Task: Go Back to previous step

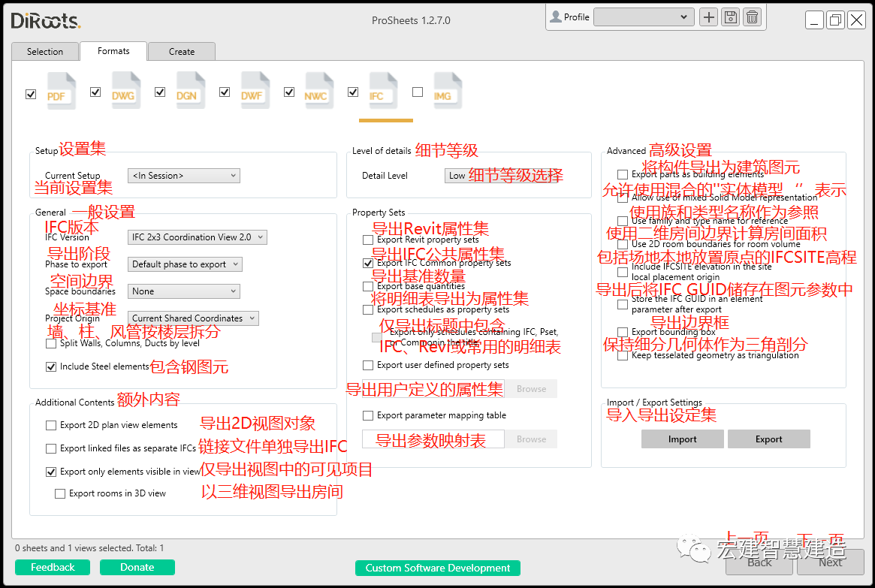Action: coord(759,562)
